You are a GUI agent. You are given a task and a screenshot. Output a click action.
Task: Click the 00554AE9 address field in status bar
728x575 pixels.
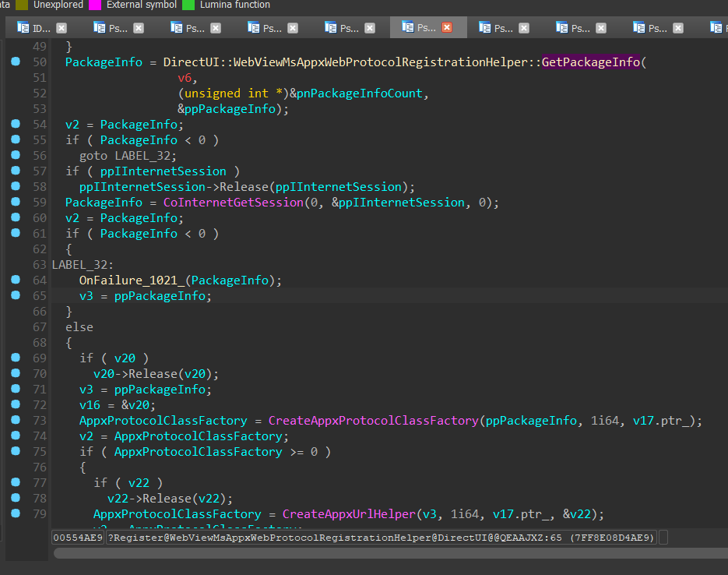pos(78,538)
